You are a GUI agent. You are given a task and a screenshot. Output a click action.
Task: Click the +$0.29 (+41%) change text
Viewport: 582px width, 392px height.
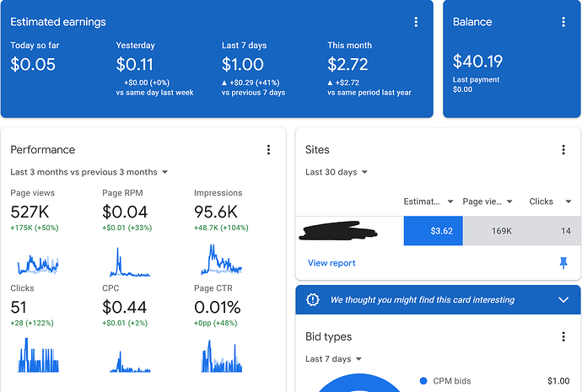tap(254, 83)
